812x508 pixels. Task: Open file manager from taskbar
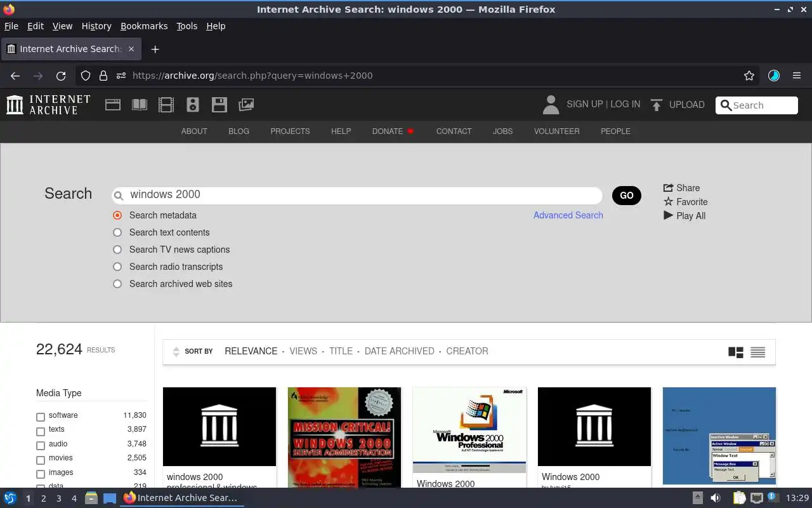click(x=91, y=498)
